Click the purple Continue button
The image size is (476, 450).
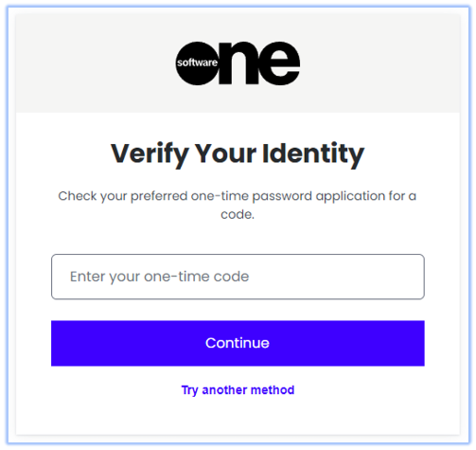[238, 343]
